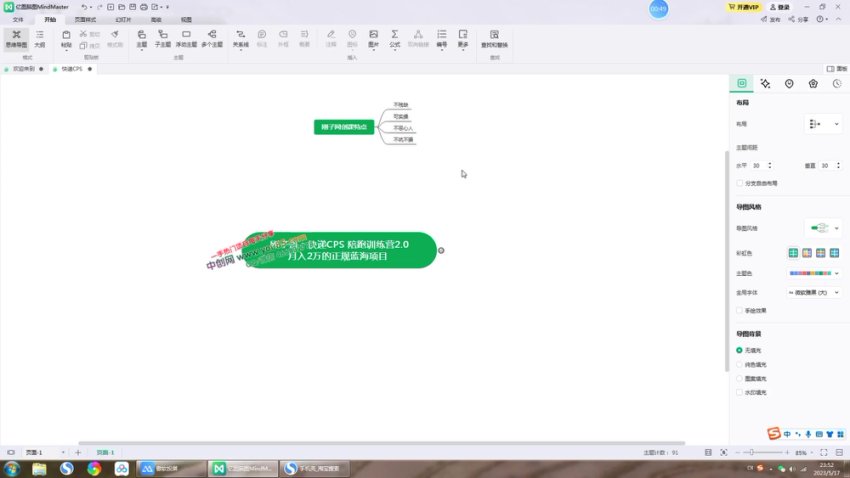Switch to the Slideshow ribbon tab
850x478 pixels.
coord(123,20)
